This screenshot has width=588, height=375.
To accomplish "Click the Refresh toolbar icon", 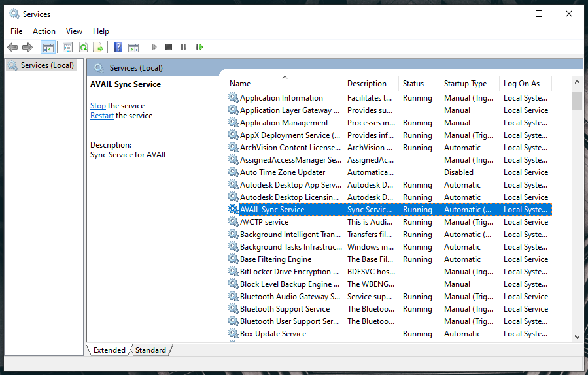I will tap(83, 47).
